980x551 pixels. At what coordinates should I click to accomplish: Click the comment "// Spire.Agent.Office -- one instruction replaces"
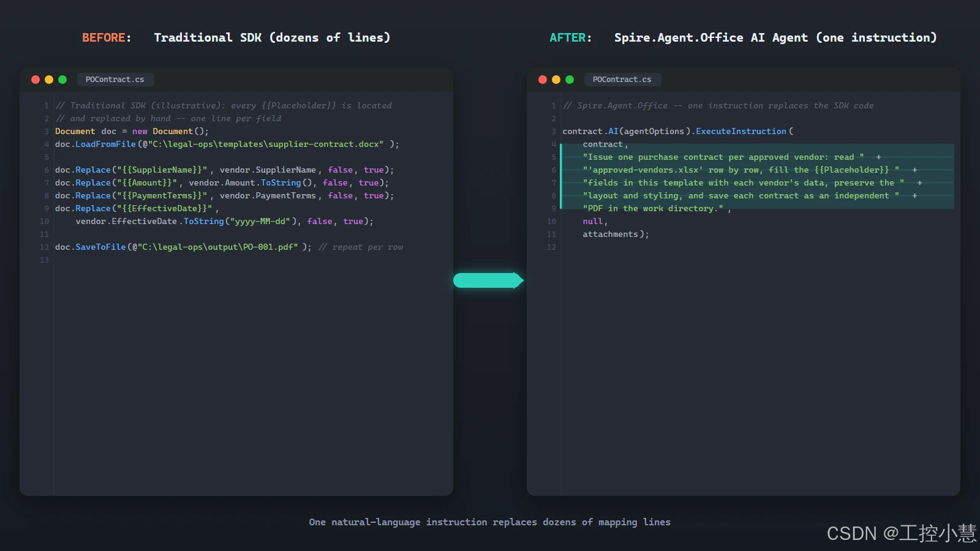[x=718, y=105]
